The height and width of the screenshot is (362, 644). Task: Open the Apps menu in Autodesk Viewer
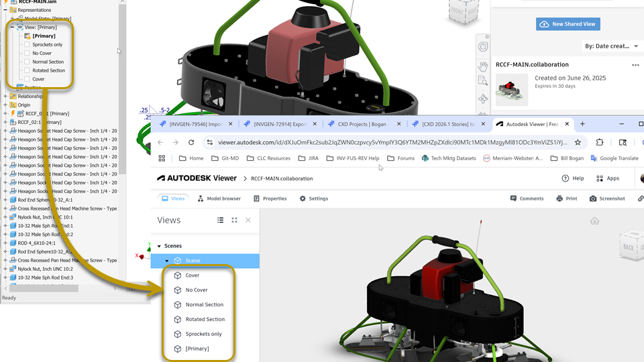point(608,178)
